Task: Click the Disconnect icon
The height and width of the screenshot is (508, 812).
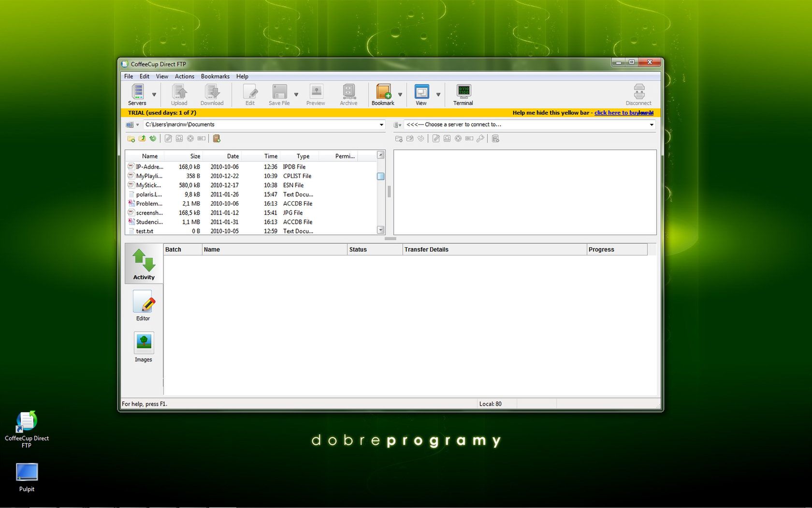Action: coord(638,94)
